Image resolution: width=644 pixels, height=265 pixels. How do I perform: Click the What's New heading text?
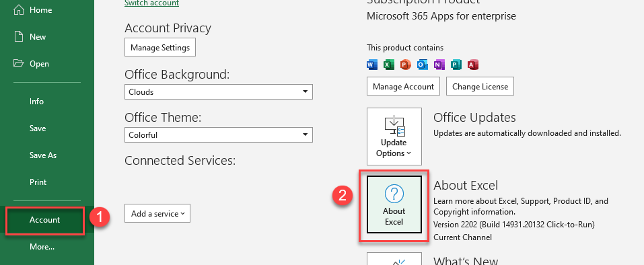[466, 261]
